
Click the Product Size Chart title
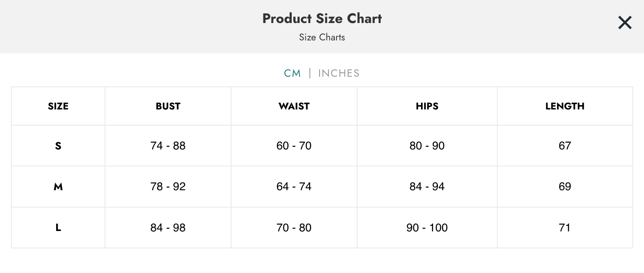click(322, 18)
